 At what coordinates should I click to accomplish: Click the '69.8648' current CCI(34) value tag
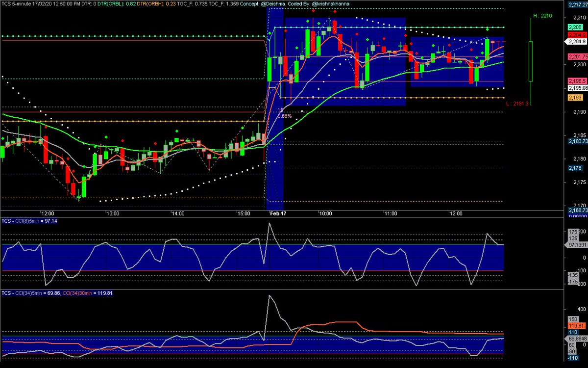(576, 339)
